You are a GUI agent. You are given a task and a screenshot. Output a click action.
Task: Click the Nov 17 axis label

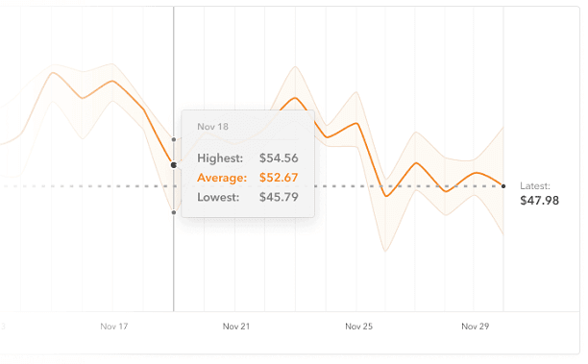coord(114,327)
